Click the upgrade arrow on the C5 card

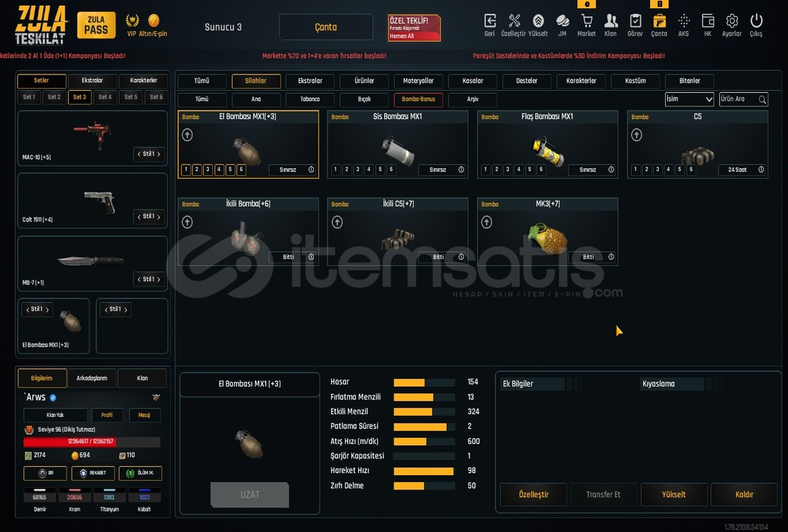637,135
